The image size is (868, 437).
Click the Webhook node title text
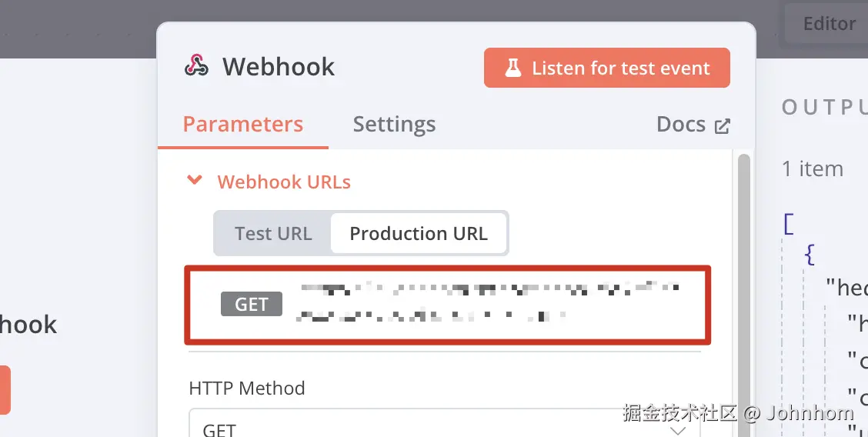279,67
